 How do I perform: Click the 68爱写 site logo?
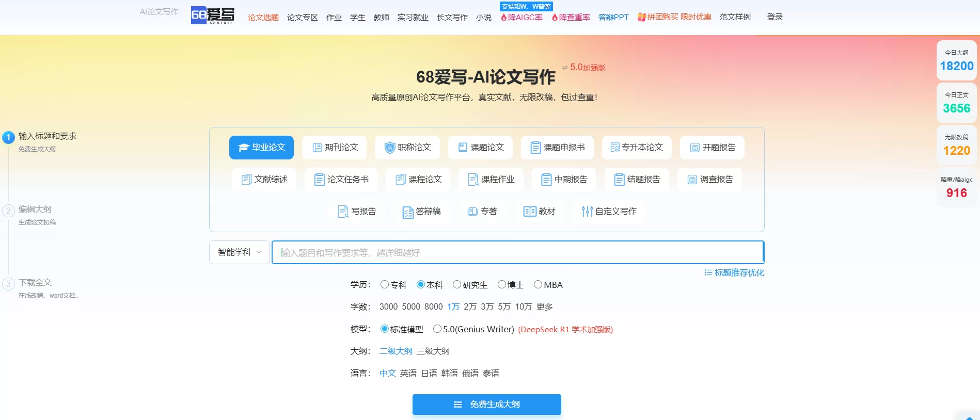pos(212,15)
